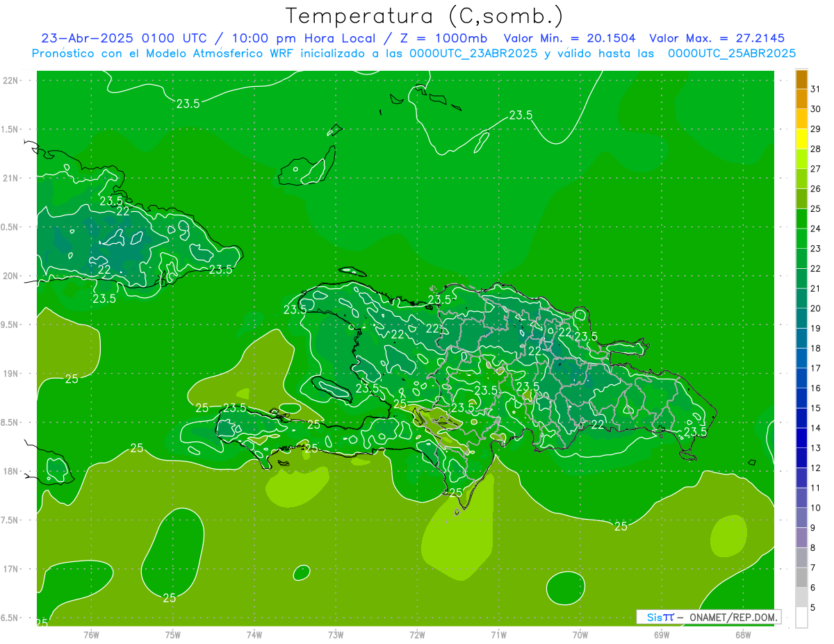Click the "10:00 pm Hora Local" text
Image resolution: width=834 pixels, height=644 pixels.
point(302,38)
